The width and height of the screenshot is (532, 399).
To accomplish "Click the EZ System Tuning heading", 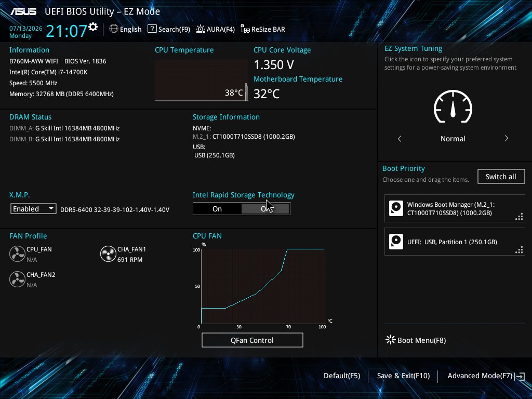I will 413,48.
